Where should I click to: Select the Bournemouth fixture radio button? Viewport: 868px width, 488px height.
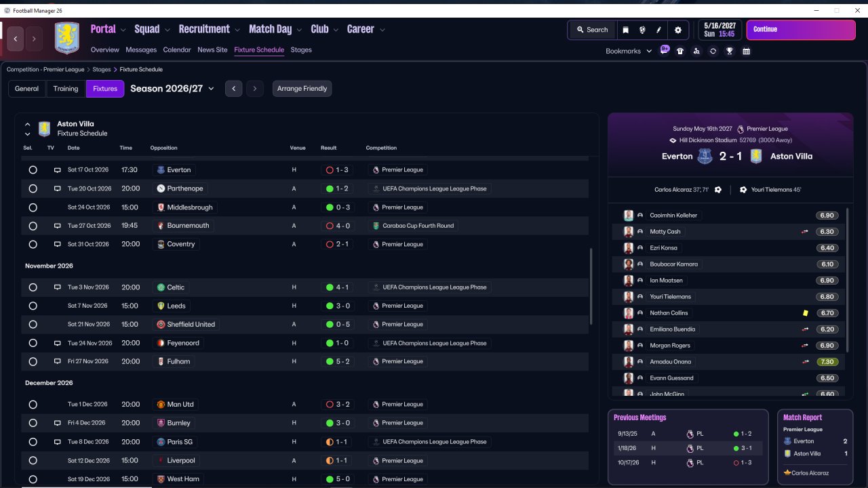pyautogui.click(x=33, y=226)
